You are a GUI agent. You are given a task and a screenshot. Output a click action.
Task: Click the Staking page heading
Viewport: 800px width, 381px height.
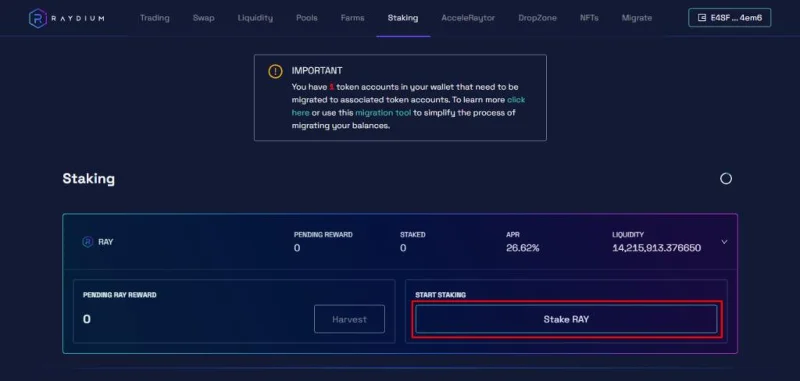point(89,179)
